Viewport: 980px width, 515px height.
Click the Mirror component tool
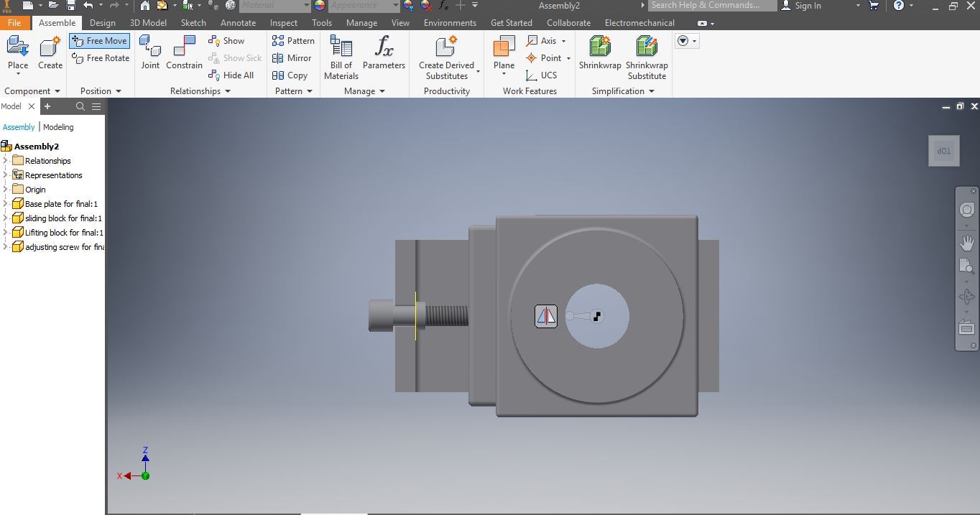click(292, 58)
